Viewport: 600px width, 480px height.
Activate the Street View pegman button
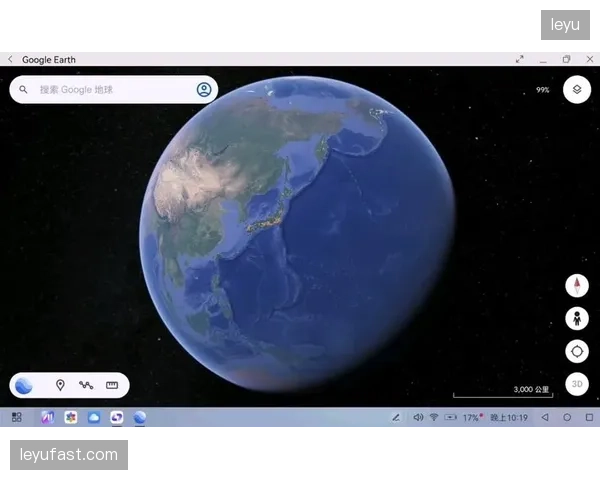click(x=577, y=318)
